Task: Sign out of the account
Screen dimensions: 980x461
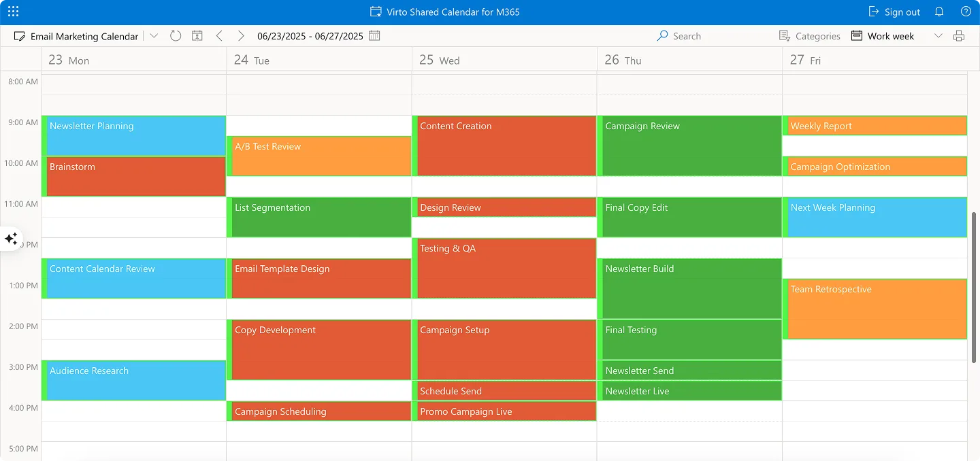Action: 894,12
